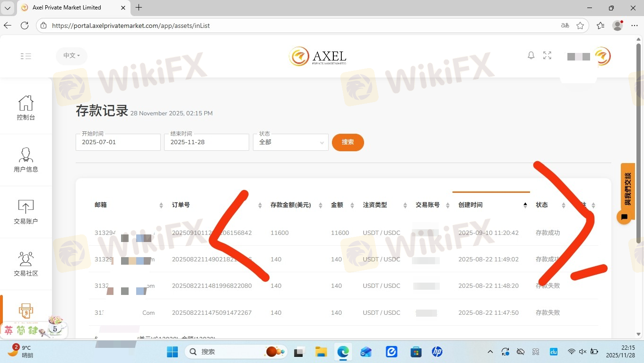Click the orange 搜索 button
The width and height of the screenshot is (644, 363).
348,142
